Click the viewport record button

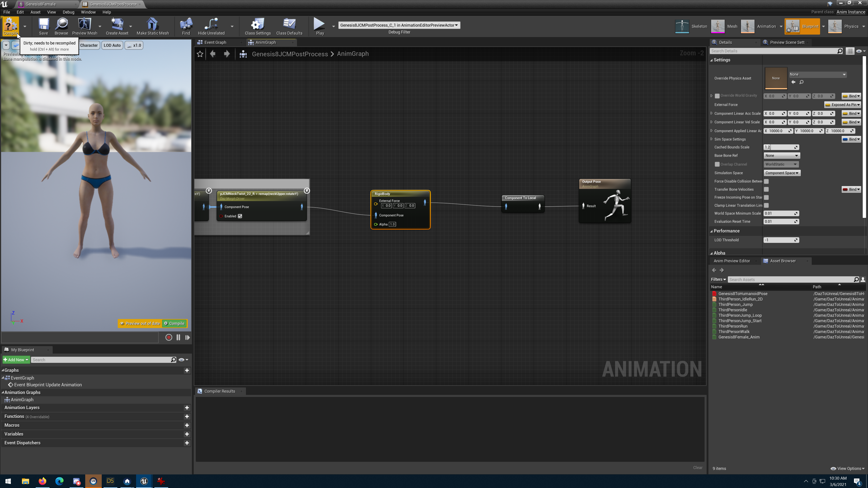pyautogui.click(x=169, y=338)
